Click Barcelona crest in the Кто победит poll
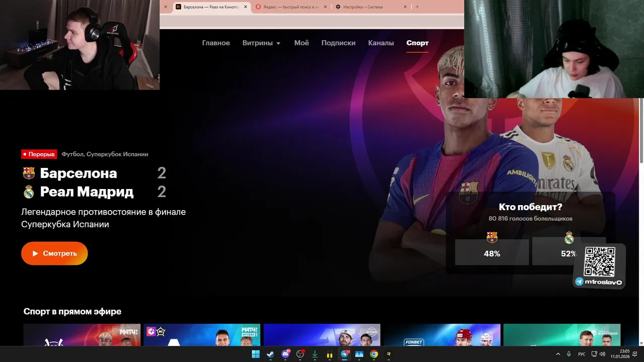Viewport: 644px width, 362px height. coord(492,237)
